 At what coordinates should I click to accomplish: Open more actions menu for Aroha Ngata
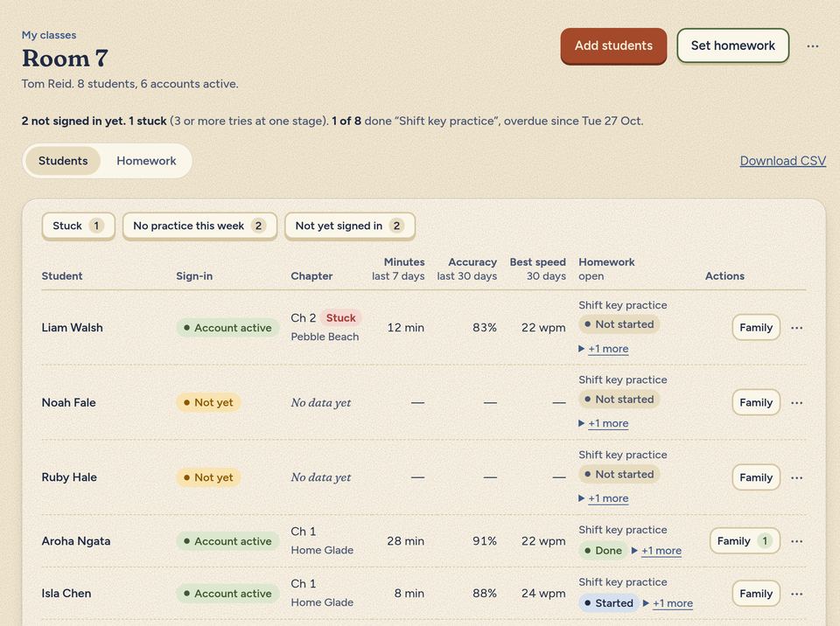tap(796, 541)
